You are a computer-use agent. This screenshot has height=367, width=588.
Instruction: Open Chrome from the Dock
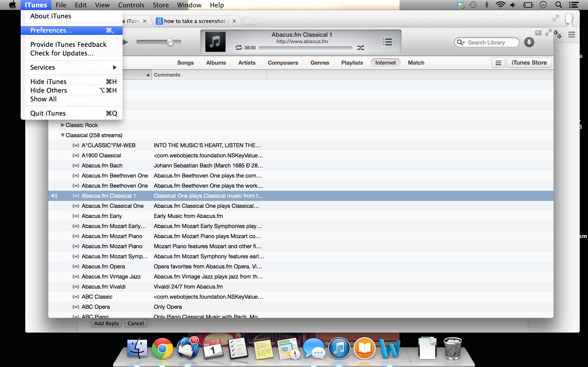coord(162,349)
